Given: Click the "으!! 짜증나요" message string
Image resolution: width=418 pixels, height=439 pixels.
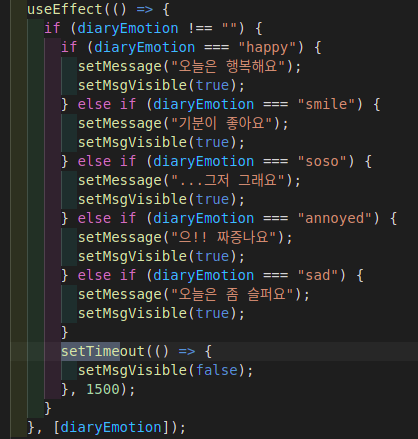Looking at the screenshot, I should point(224,237).
